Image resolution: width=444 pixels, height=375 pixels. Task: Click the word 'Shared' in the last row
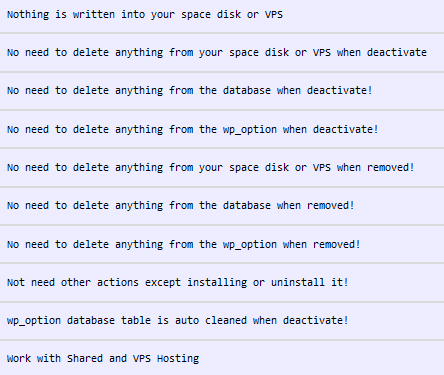coord(85,358)
